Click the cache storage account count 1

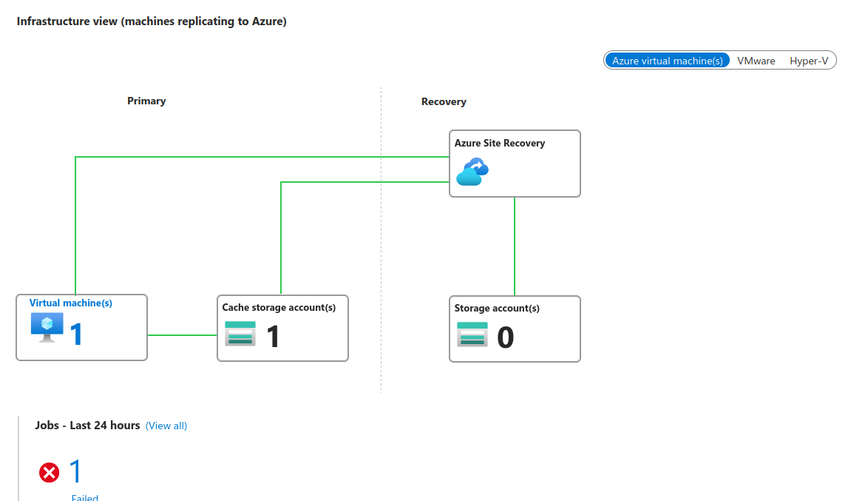pyautogui.click(x=273, y=337)
